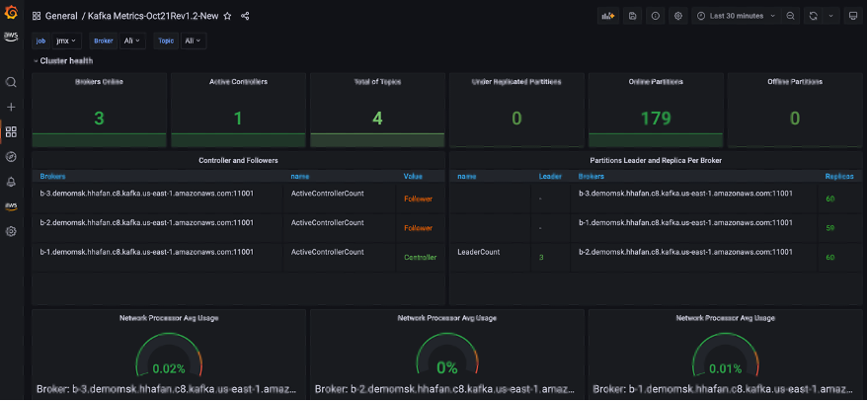
Task: Click the Total of Topics value 4
Action: [x=377, y=118]
